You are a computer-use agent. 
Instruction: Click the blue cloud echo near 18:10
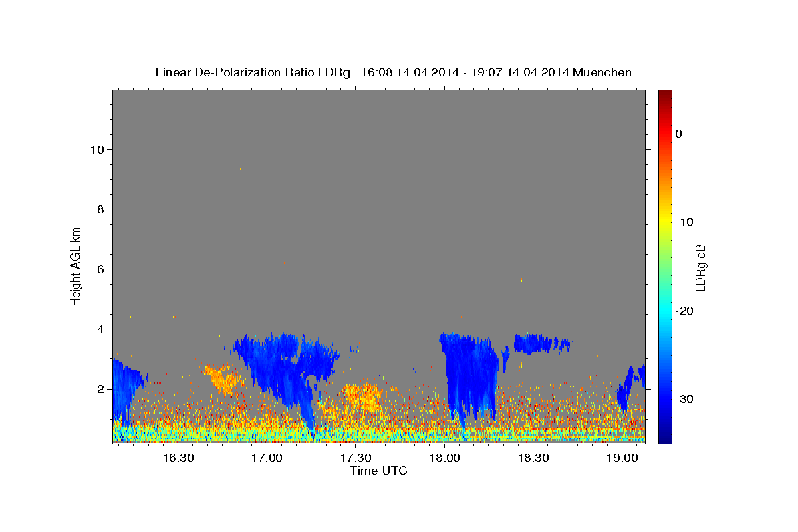tap(471, 376)
